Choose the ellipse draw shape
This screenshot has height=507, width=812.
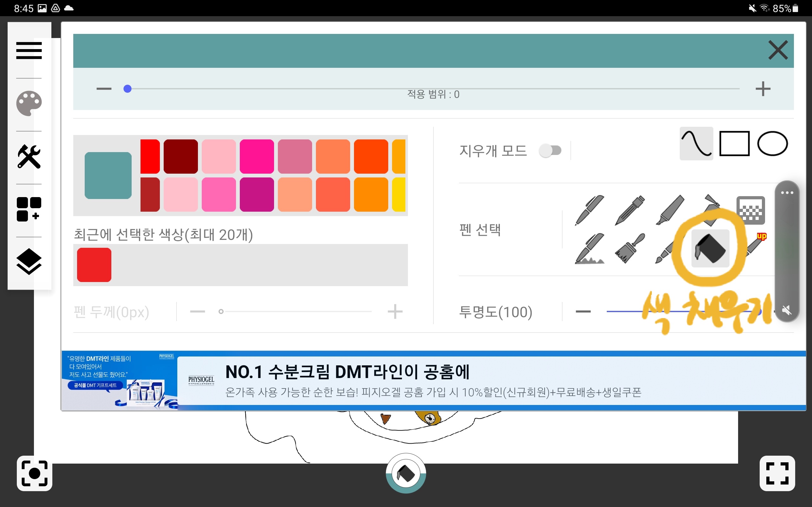pos(772,144)
